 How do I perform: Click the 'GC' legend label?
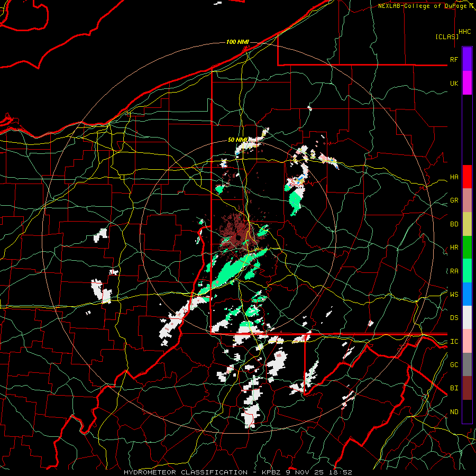coord(454,365)
